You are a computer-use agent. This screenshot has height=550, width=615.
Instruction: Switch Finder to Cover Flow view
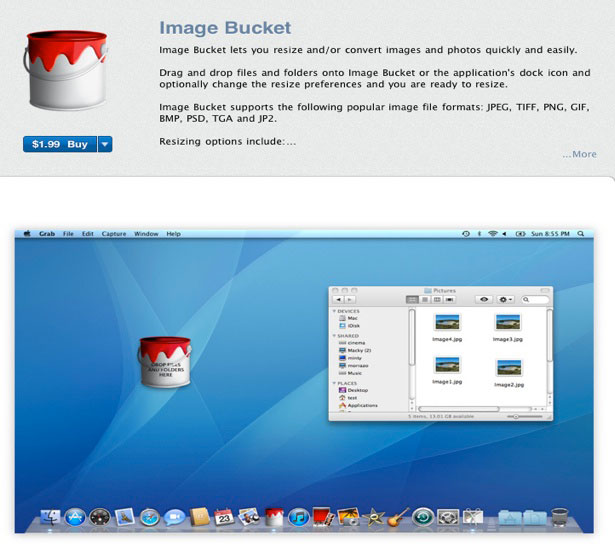449,300
